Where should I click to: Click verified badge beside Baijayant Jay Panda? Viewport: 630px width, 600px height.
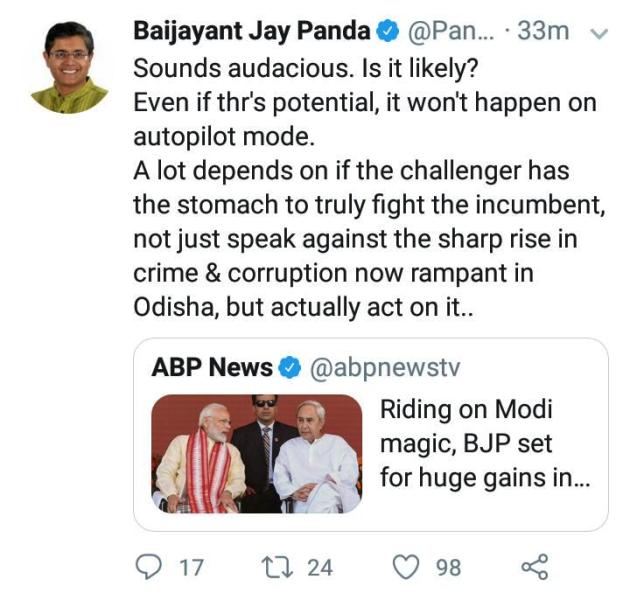point(386,31)
